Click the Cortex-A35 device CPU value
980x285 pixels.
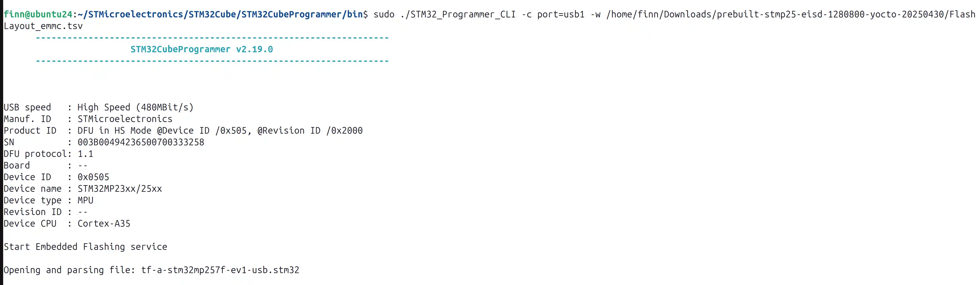(x=104, y=224)
